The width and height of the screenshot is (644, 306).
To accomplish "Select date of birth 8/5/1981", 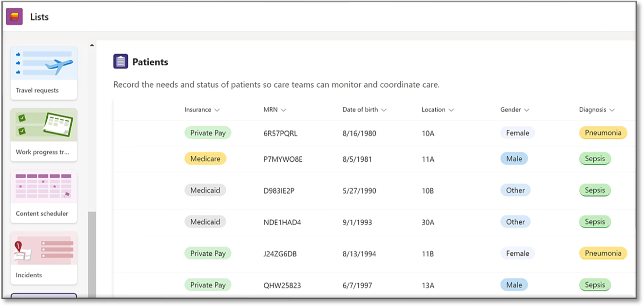I will point(357,159).
